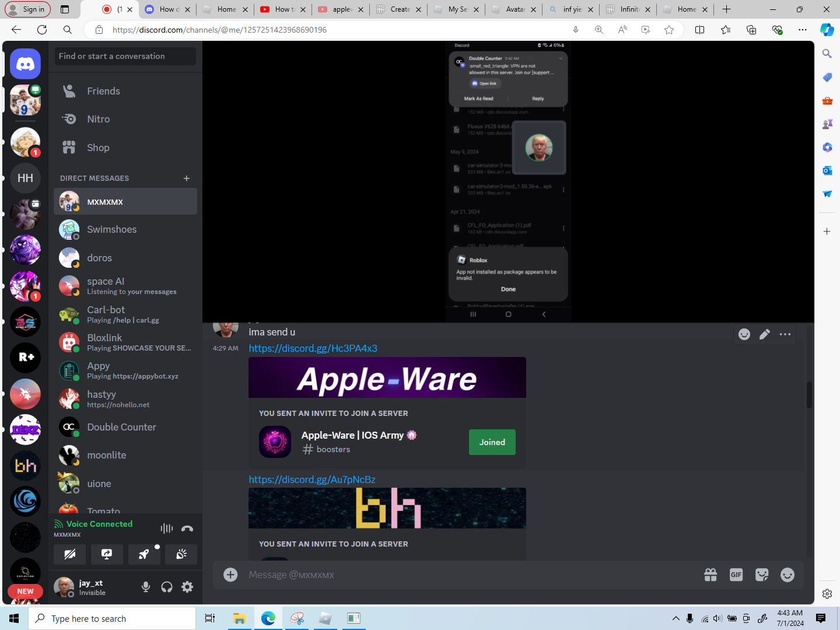
Task: Open Copilot in Edge toolbar
Action: point(827,30)
